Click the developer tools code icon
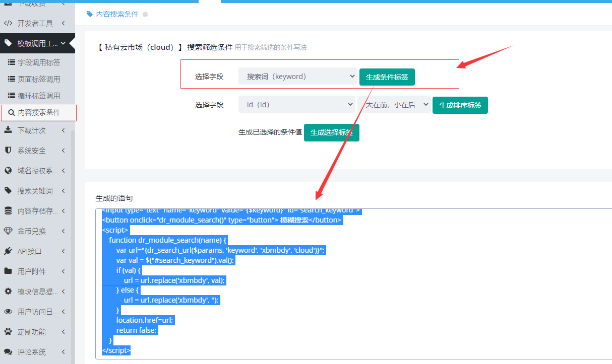Image resolution: width=612 pixels, height=364 pixels. (8, 23)
